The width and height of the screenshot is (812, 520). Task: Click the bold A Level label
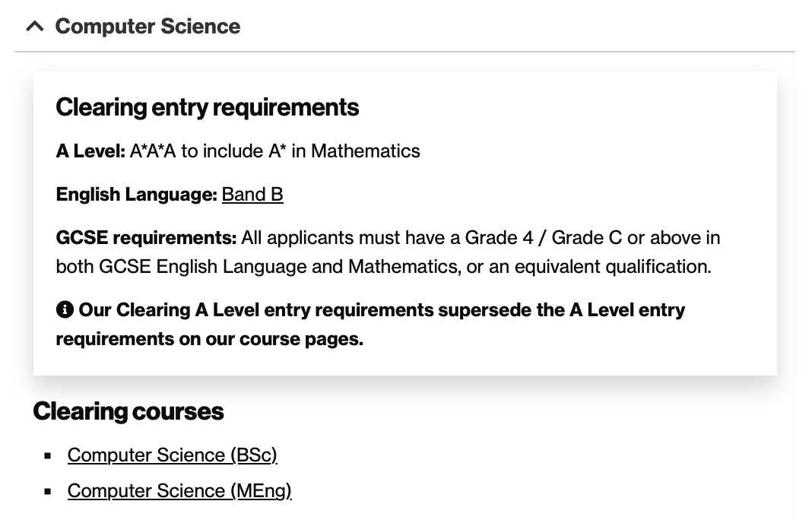coord(90,151)
